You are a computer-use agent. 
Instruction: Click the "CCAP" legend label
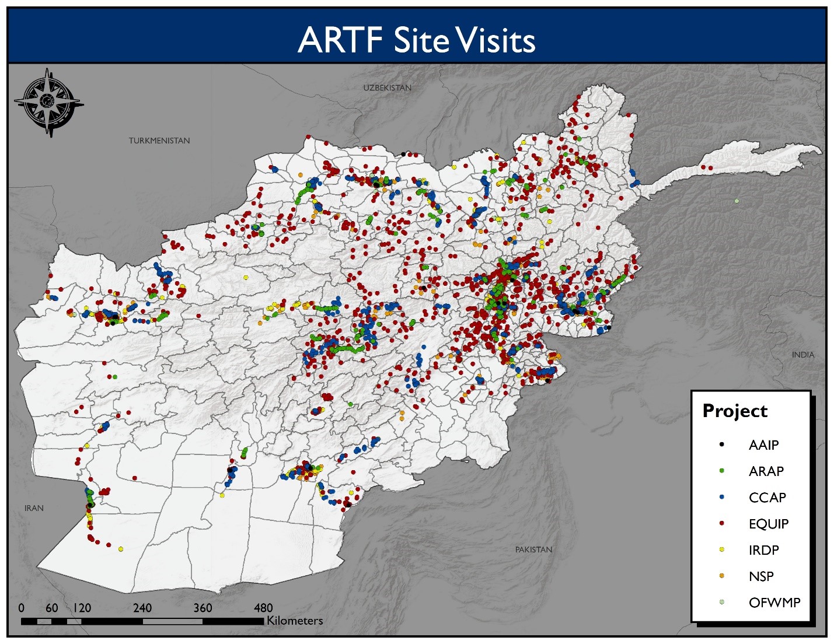pyautogui.click(x=767, y=498)
